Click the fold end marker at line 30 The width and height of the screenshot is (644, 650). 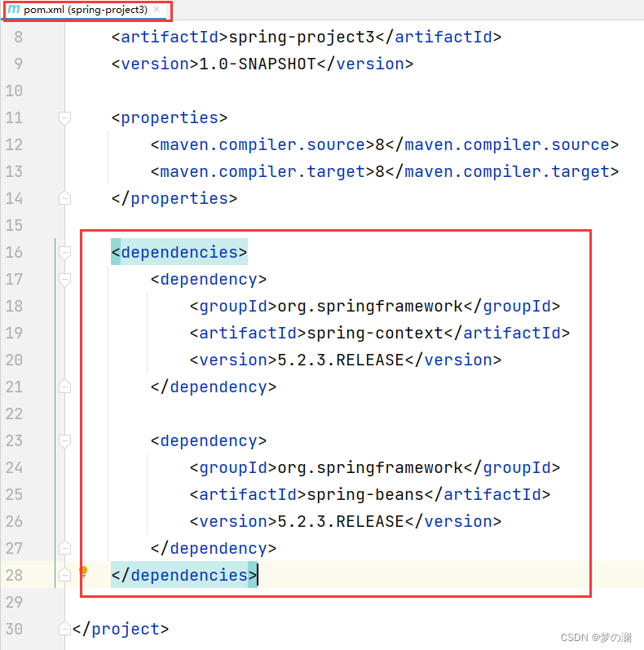pos(64,629)
